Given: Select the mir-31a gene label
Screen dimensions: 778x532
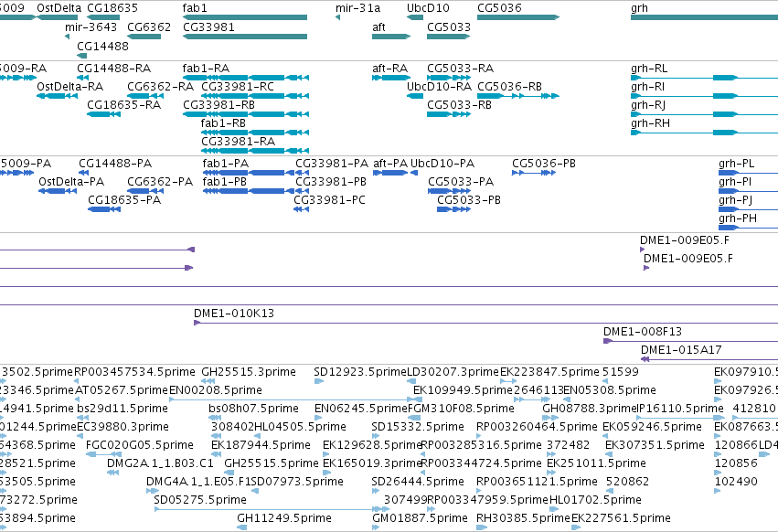Looking at the screenshot, I should pos(357,8).
